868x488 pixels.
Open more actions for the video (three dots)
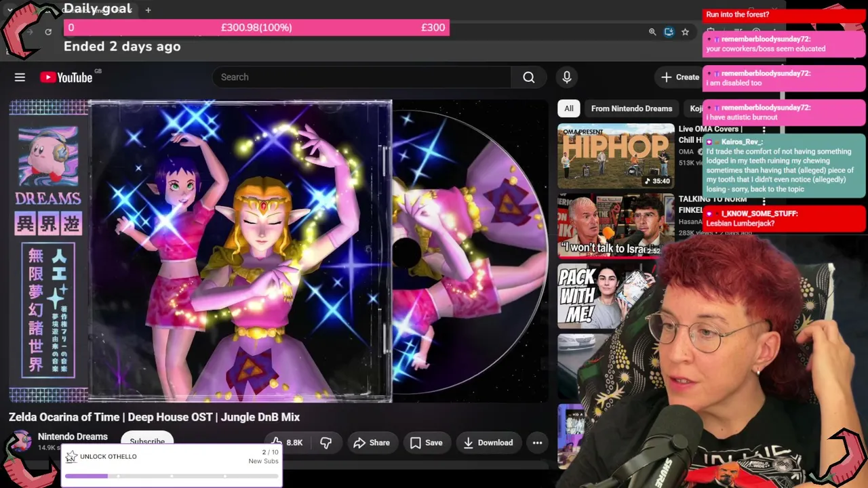pos(537,443)
